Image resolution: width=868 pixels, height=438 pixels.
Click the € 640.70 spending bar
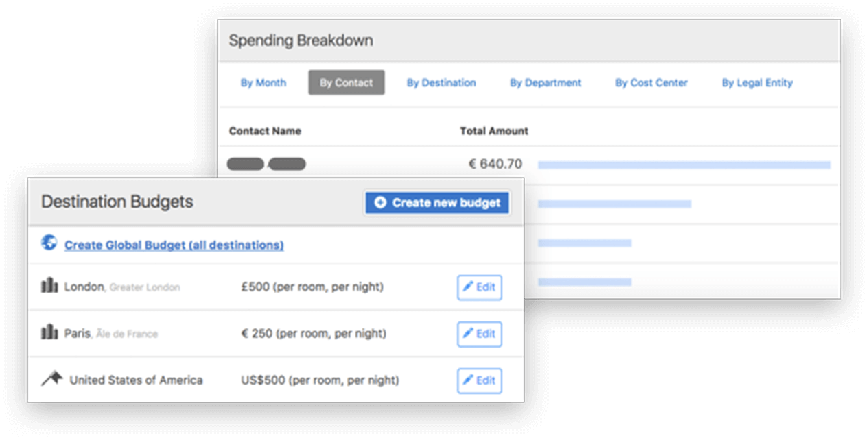(x=684, y=165)
